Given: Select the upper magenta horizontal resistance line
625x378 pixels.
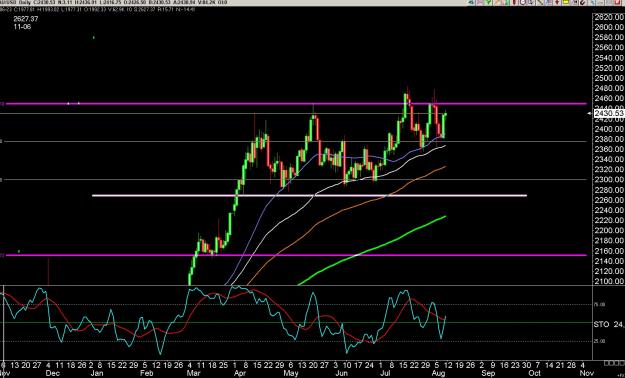Looking at the screenshot, I should [x=295, y=104].
